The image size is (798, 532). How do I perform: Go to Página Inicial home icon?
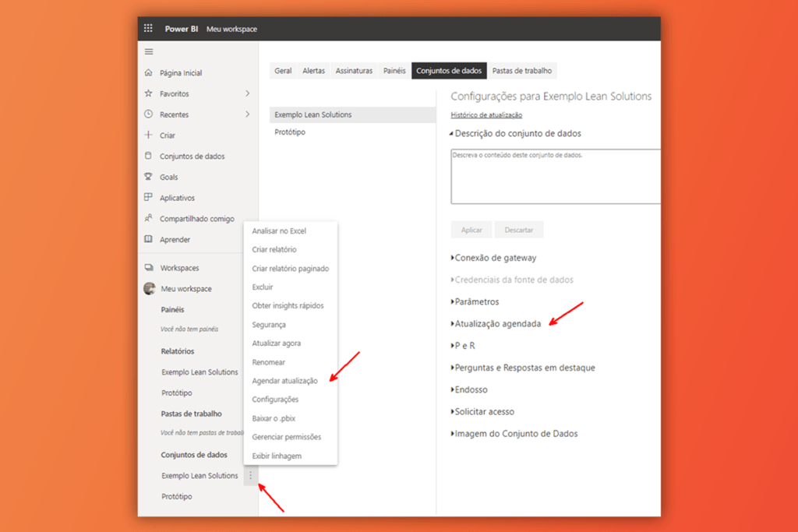pos(149,72)
